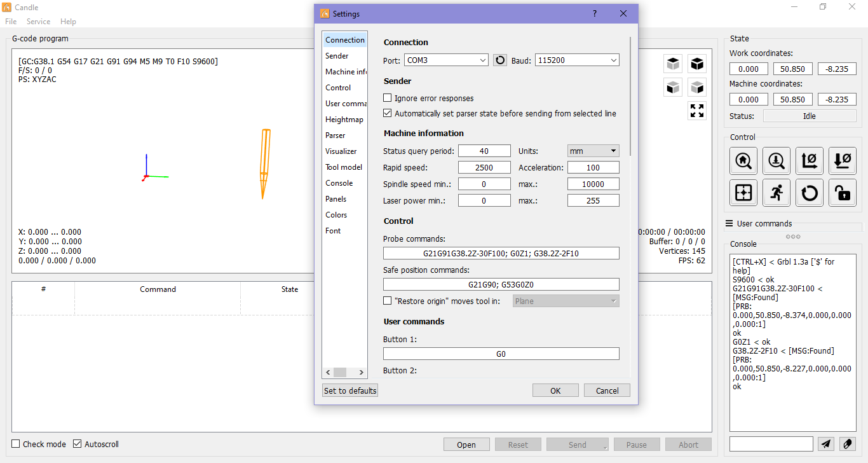
Task: Click inside the Probe commands field
Action: click(501, 252)
